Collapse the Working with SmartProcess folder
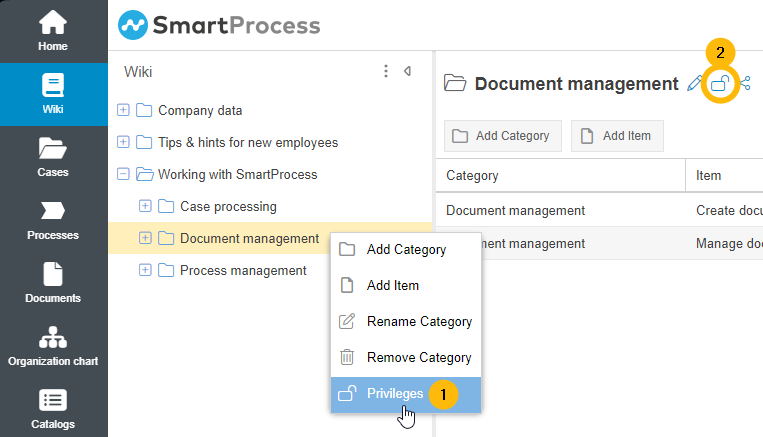Screen dimensions: 763x437 point(123,174)
